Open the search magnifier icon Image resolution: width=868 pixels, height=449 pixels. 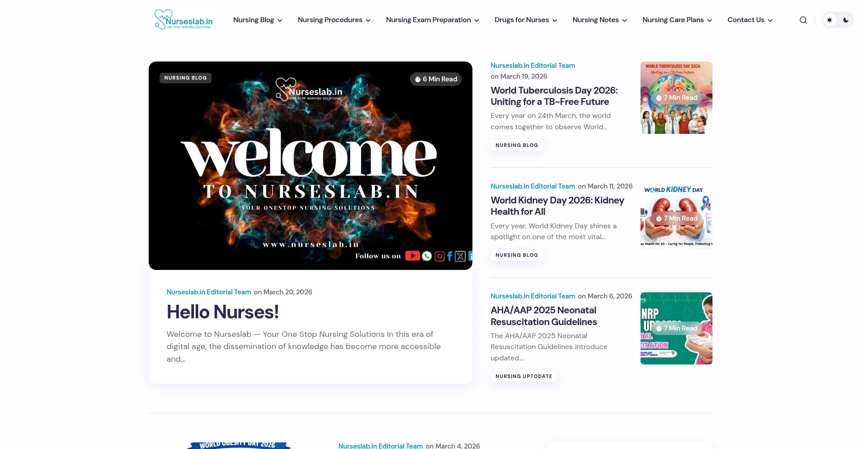click(803, 20)
